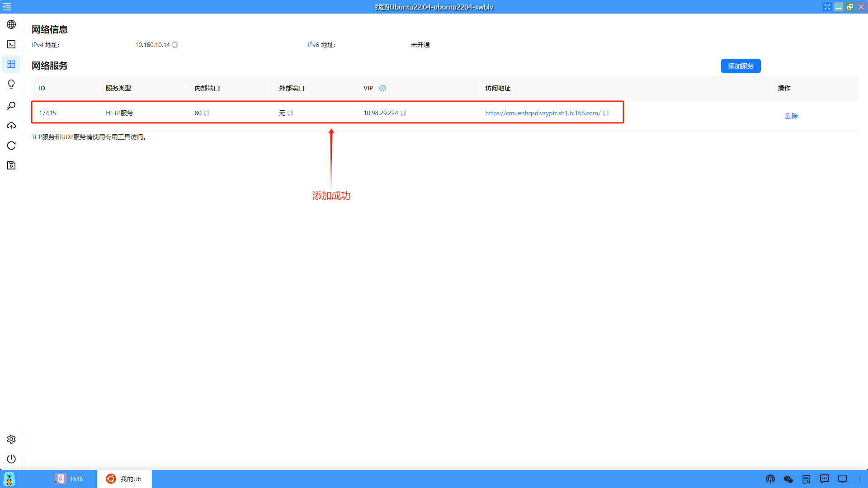The height and width of the screenshot is (488, 868).
Task: Open the terminal from the sidebar
Action: [11, 44]
